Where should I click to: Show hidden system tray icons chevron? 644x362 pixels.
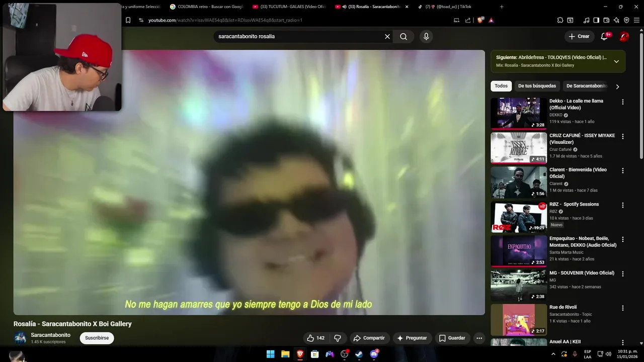(553, 354)
